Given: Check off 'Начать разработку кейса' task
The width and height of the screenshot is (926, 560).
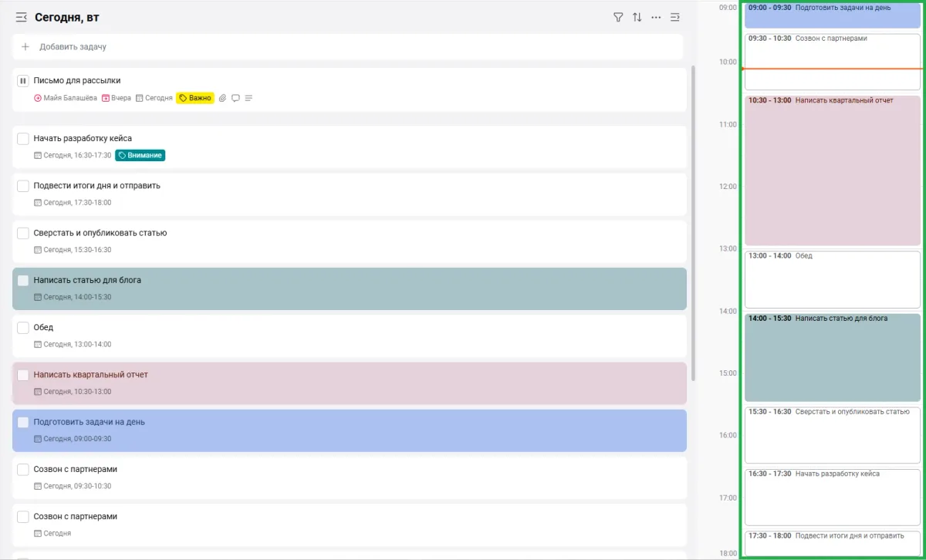Looking at the screenshot, I should coord(23,139).
